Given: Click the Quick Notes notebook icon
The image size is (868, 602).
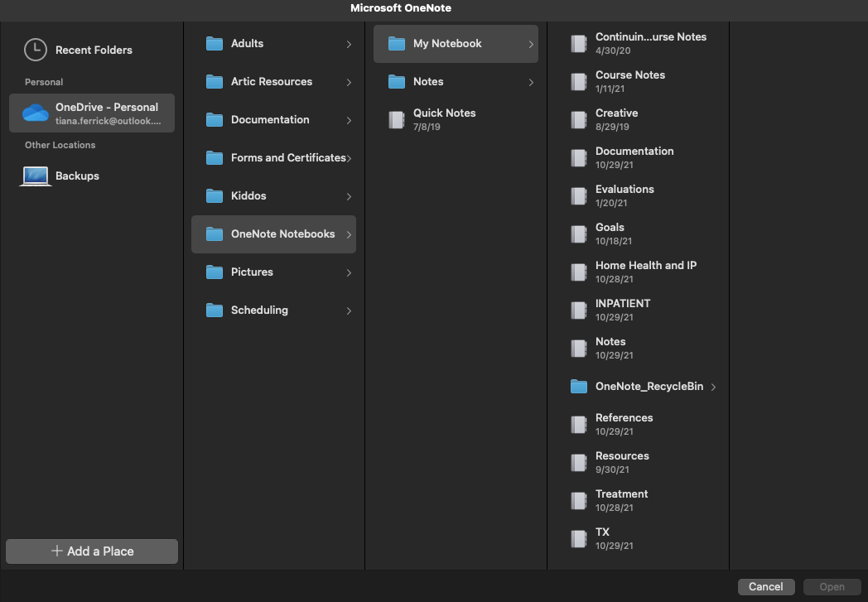Looking at the screenshot, I should point(397,119).
